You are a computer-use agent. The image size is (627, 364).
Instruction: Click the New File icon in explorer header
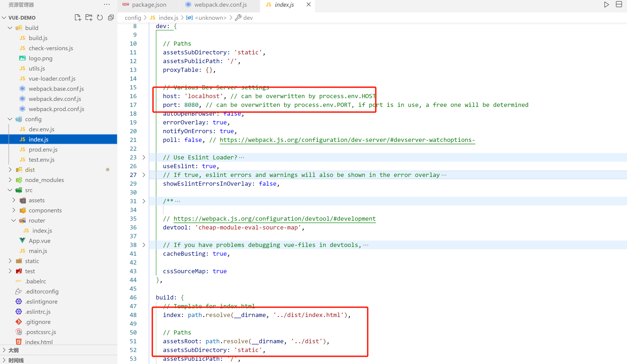[x=78, y=18]
